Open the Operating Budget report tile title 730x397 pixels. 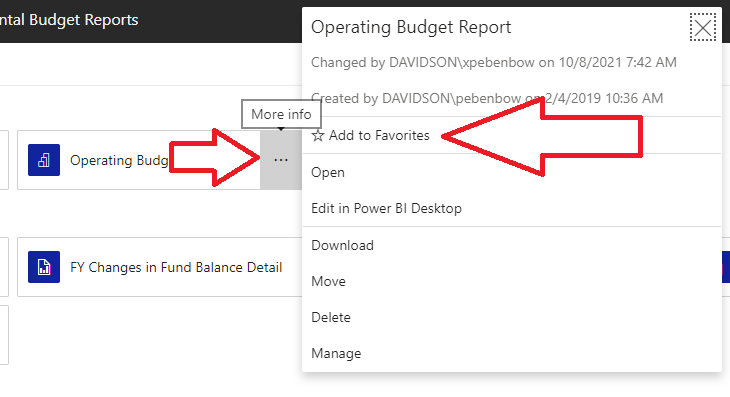(119, 161)
